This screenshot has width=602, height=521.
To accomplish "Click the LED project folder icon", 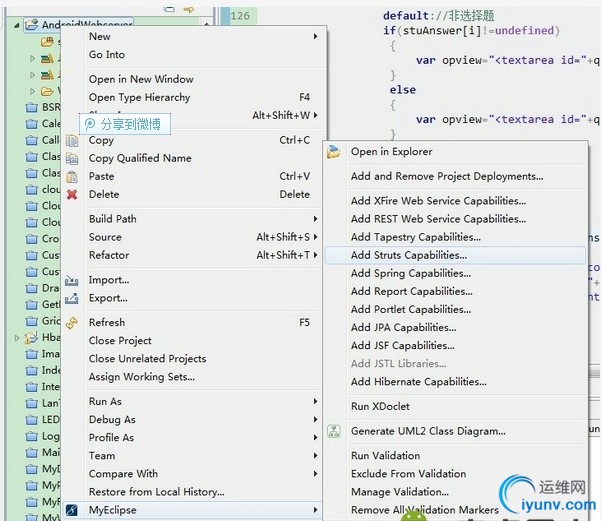I will [31, 420].
